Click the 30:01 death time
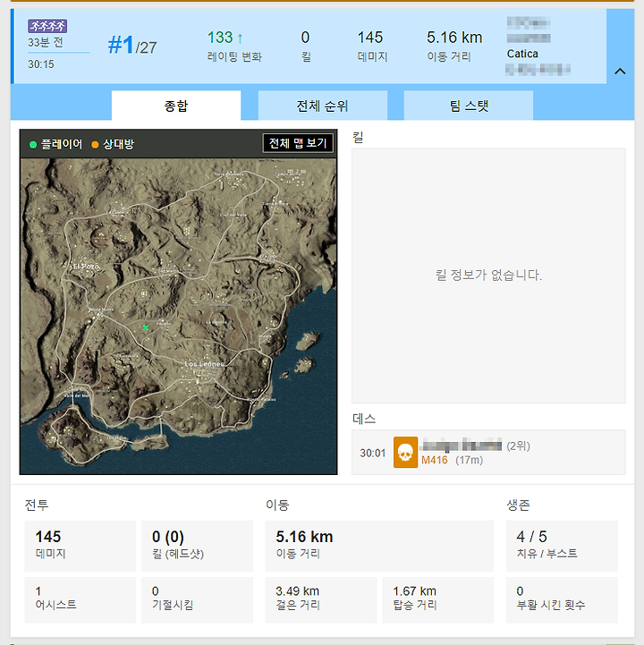Viewport: 644px width, 645px height. [x=373, y=453]
